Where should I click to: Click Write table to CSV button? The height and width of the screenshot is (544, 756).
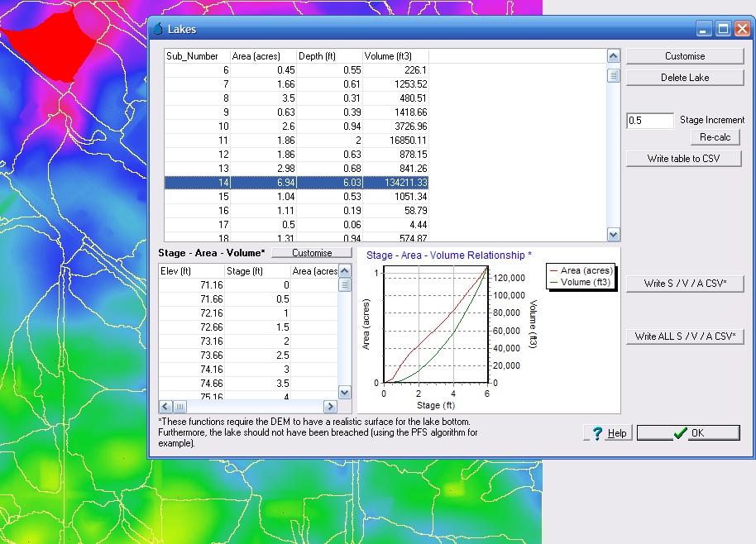683,158
